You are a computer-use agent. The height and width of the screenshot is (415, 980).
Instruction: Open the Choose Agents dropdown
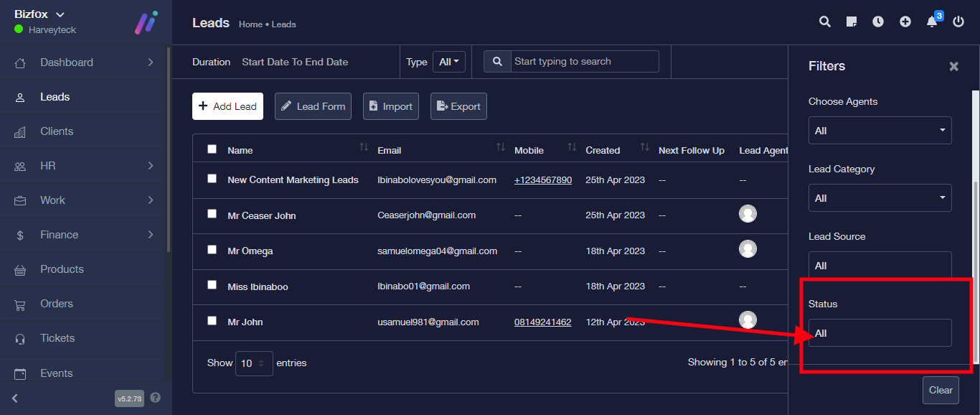pyautogui.click(x=880, y=131)
